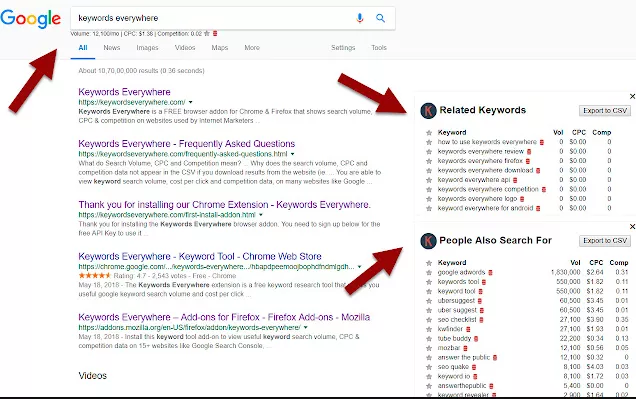The height and width of the screenshot is (399, 636).
Task: Open the Settings menu
Action: (343, 48)
